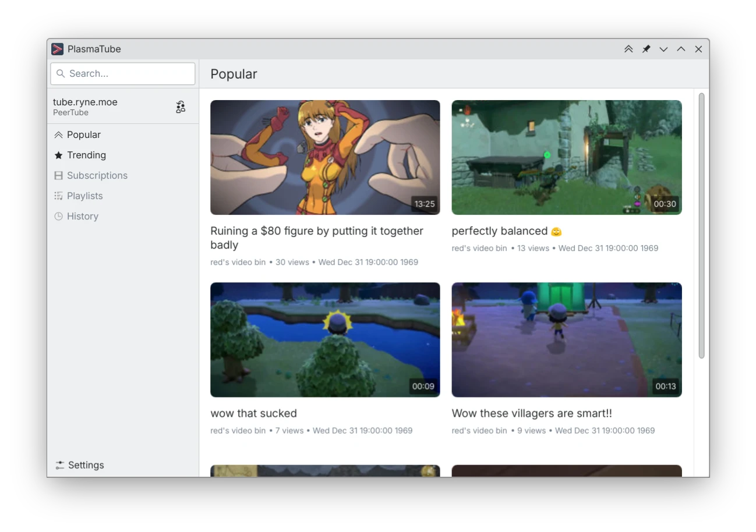
Task: Click the keep-above double-chevron title bar icon
Action: coord(628,49)
